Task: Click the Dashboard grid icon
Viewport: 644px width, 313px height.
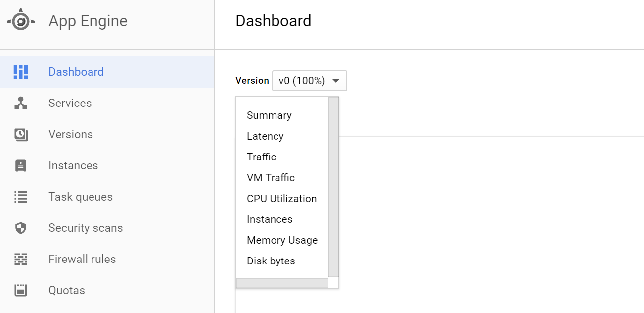Action: point(21,72)
